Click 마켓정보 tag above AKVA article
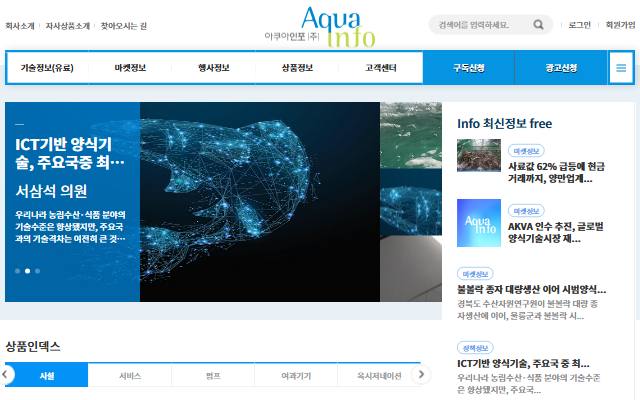This screenshot has height=400, width=640. [526, 211]
